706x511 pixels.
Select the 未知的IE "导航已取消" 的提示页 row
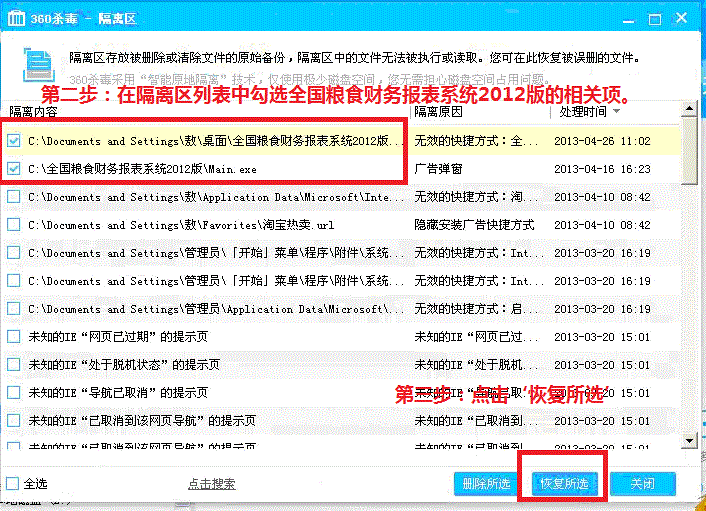coord(118,393)
